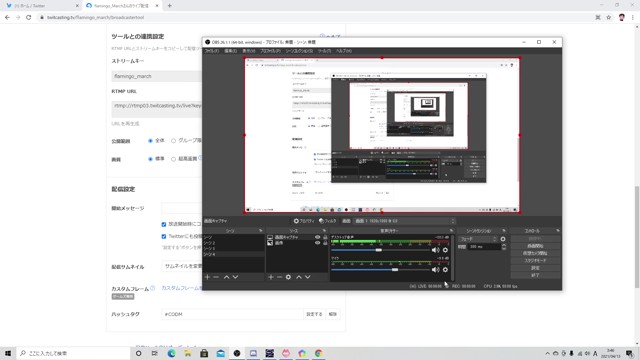Select the fourth scene in the list
640x360 pixels.
[234, 254]
